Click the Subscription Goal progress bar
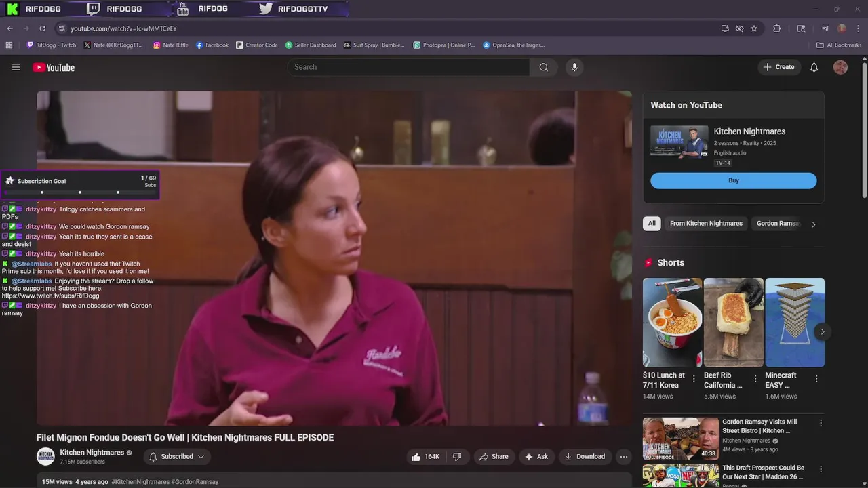This screenshot has width=868, height=488. pos(80,192)
